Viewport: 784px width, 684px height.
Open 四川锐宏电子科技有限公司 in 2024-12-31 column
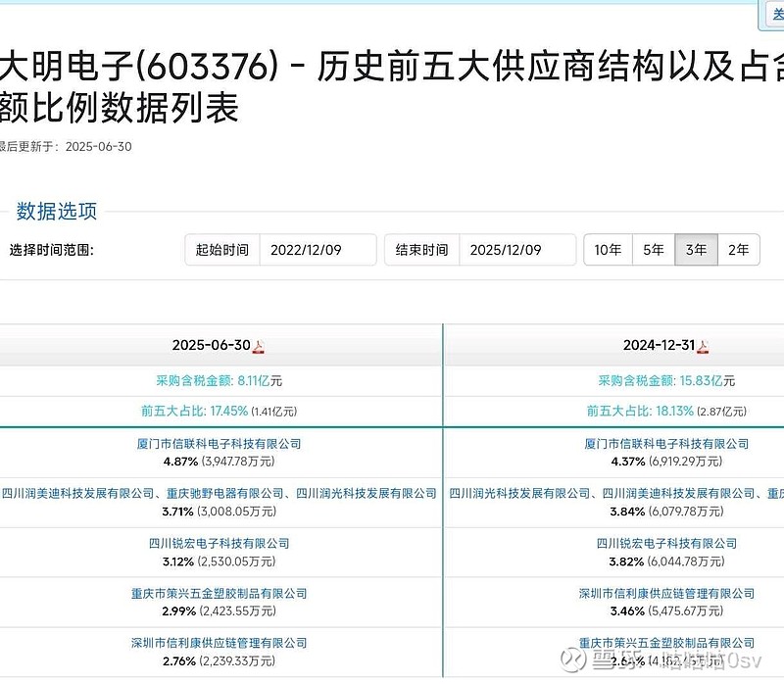(666, 544)
